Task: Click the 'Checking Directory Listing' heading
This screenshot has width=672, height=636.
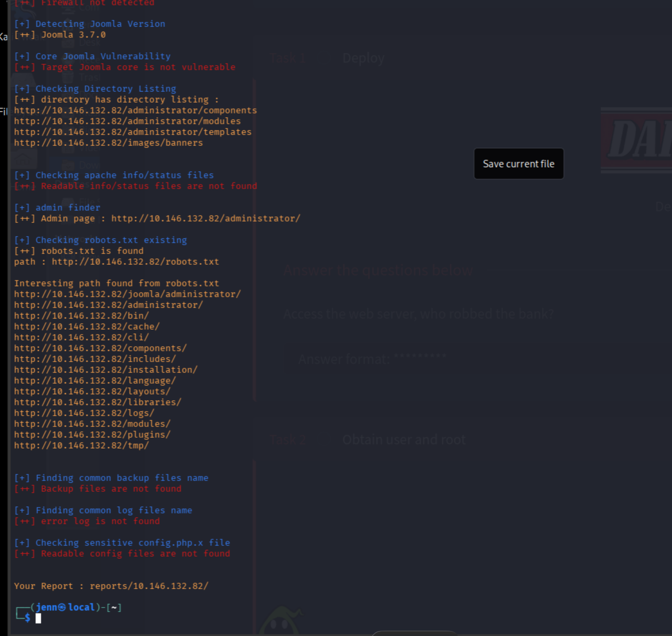Action: tap(95, 89)
